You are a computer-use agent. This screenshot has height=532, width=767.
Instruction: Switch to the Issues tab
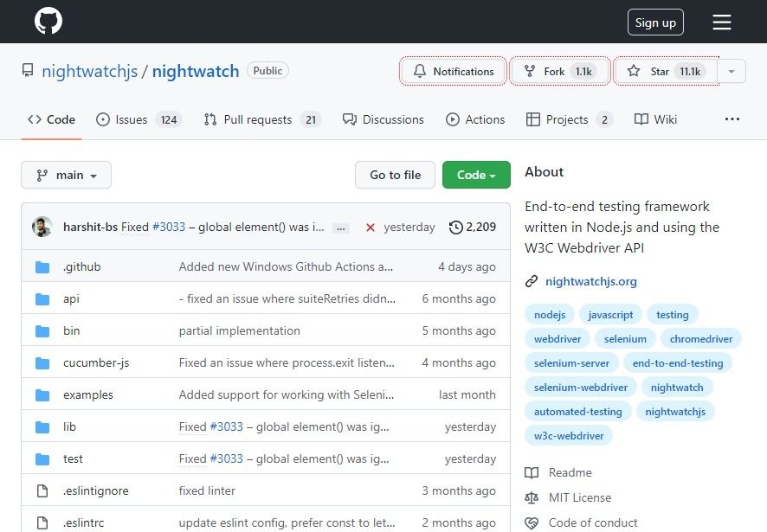139,119
